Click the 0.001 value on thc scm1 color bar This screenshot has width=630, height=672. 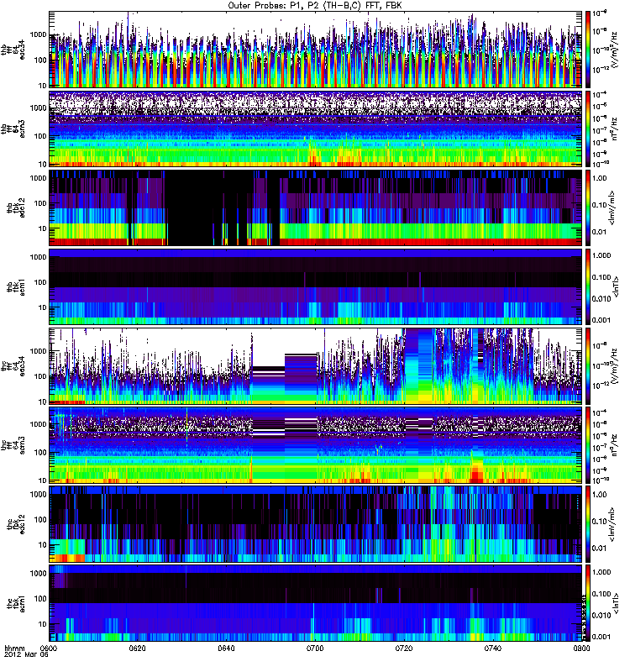(x=601, y=637)
